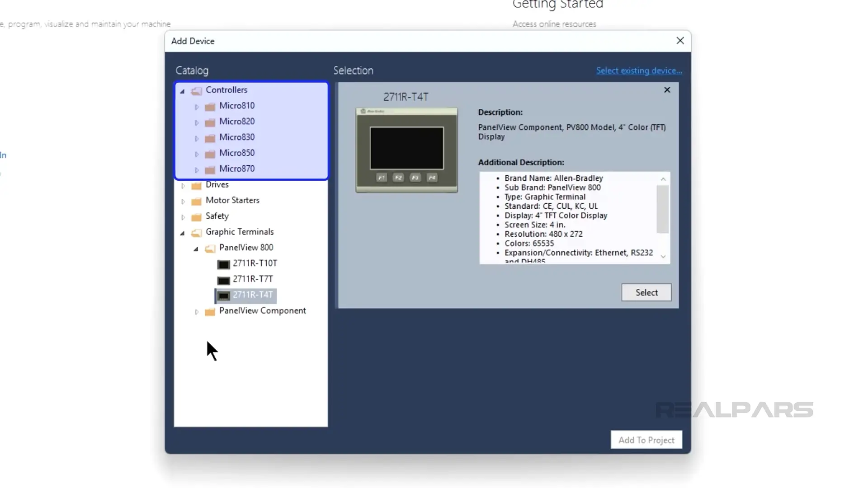This screenshot has width=868, height=488.
Task: Open the Select existing device link
Action: click(639, 70)
